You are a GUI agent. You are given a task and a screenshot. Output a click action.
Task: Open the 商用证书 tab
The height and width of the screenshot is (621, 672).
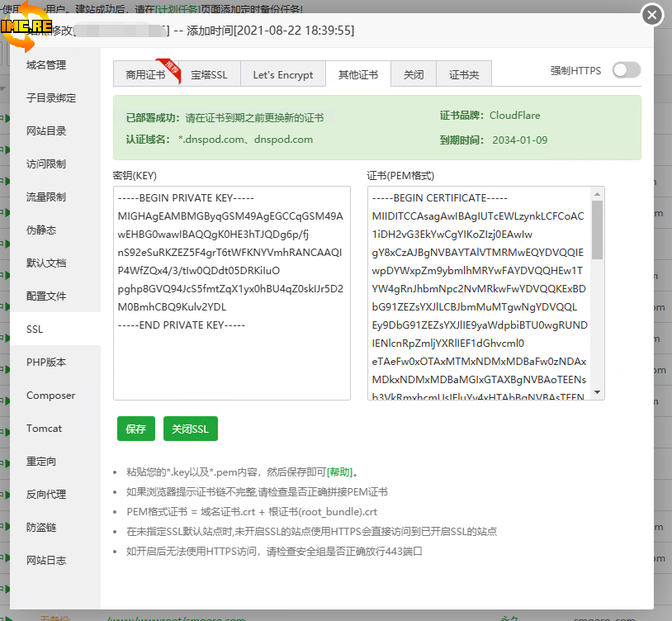[144, 75]
